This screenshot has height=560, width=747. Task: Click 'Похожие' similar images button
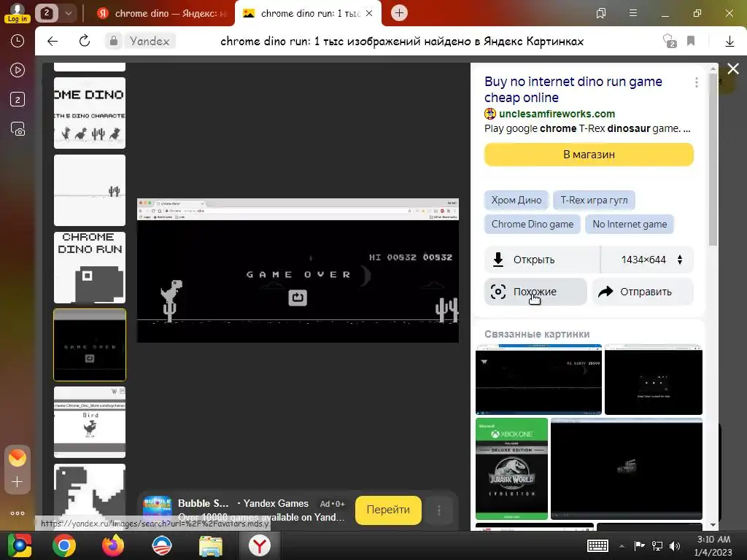tap(535, 292)
